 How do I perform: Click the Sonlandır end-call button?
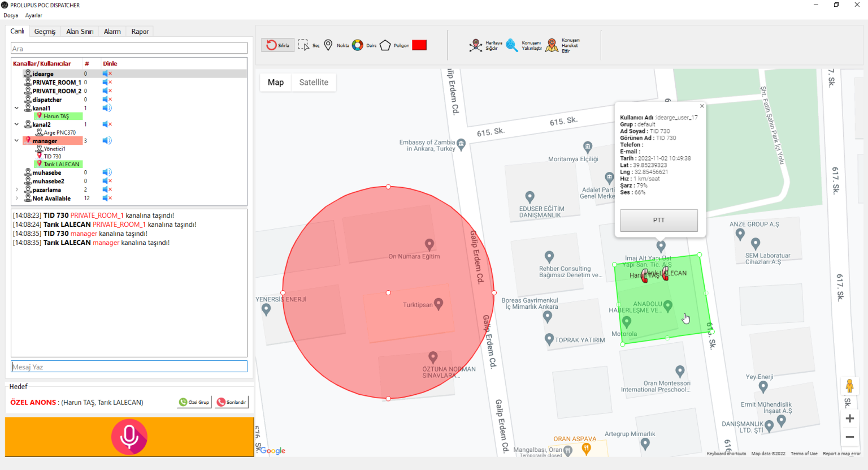coord(232,402)
